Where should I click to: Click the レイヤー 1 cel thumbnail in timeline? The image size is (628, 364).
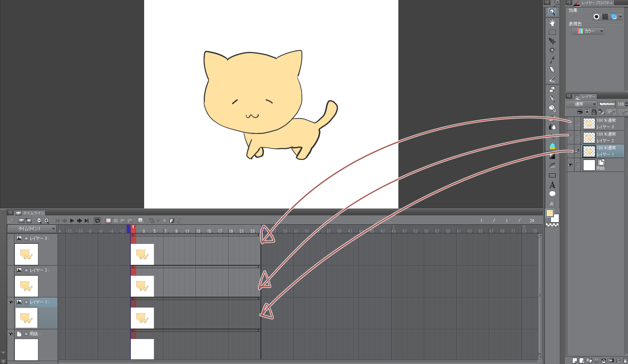[142, 318]
